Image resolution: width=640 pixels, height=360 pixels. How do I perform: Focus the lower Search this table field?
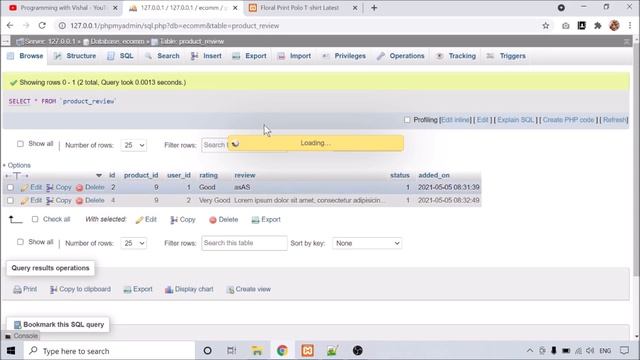[x=244, y=243]
